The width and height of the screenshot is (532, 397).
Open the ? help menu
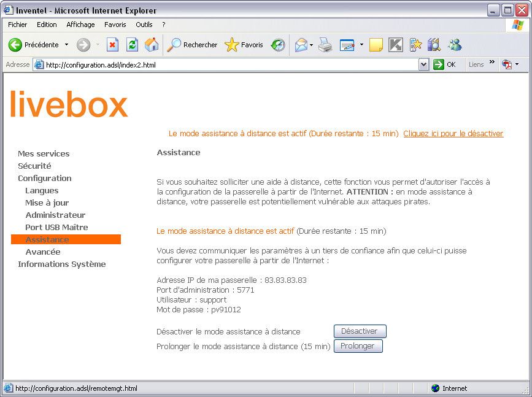click(164, 25)
